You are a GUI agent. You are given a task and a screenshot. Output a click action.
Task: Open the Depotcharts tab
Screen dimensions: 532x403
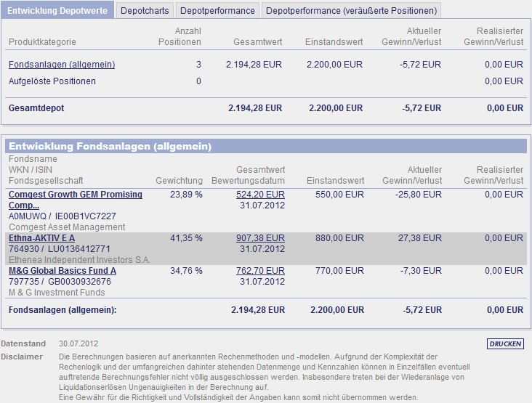click(x=145, y=10)
